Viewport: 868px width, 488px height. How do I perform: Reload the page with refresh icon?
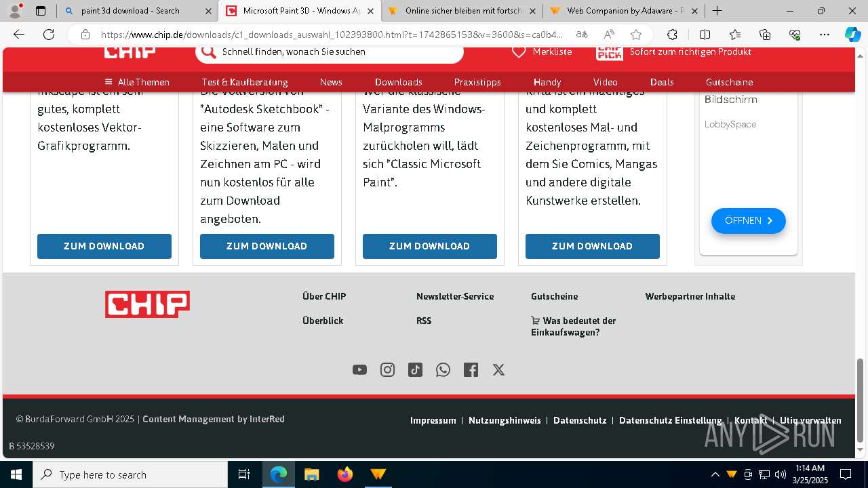49,35
